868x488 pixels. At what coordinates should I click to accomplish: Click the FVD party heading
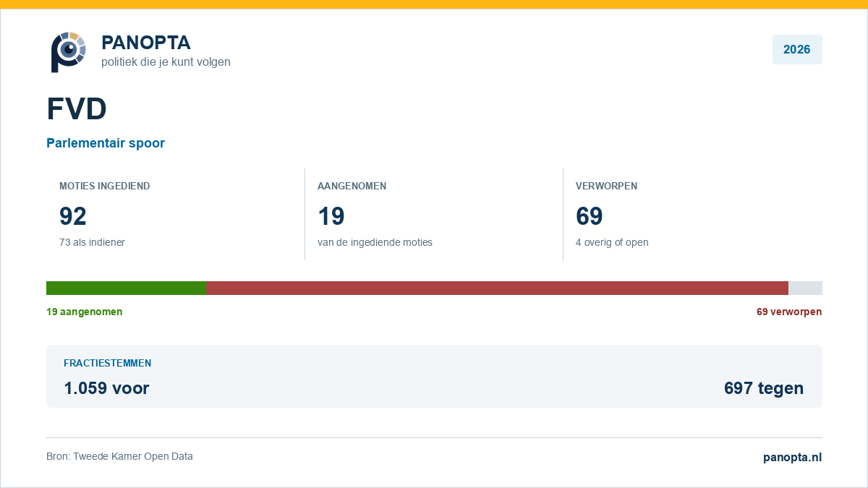tap(77, 109)
